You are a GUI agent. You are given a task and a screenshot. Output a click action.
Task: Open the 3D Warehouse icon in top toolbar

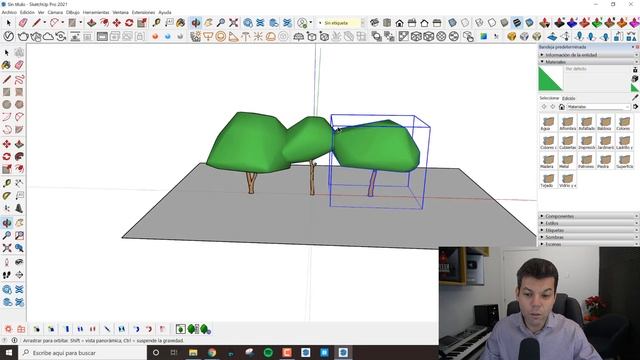pos(248,23)
